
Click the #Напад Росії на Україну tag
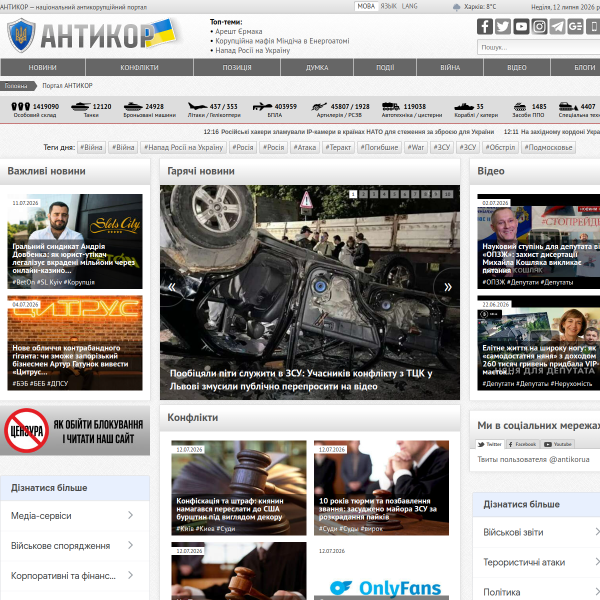tap(184, 147)
